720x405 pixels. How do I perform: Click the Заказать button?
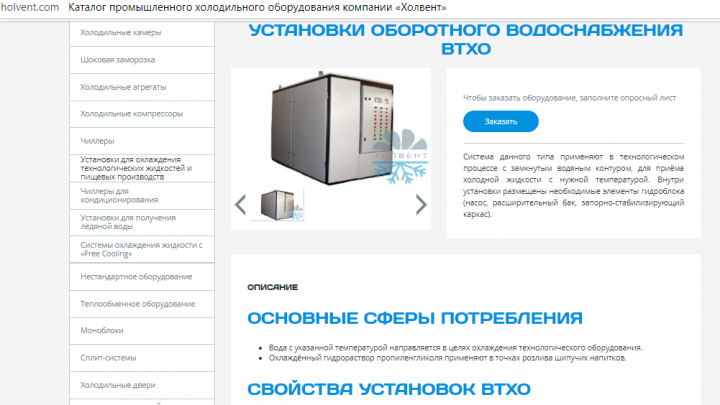click(x=501, y=121)
